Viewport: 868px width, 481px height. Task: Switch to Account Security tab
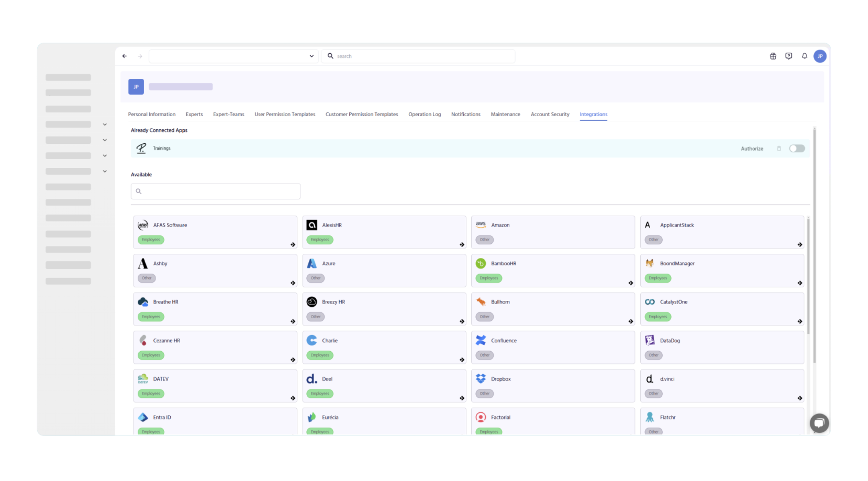550,114
